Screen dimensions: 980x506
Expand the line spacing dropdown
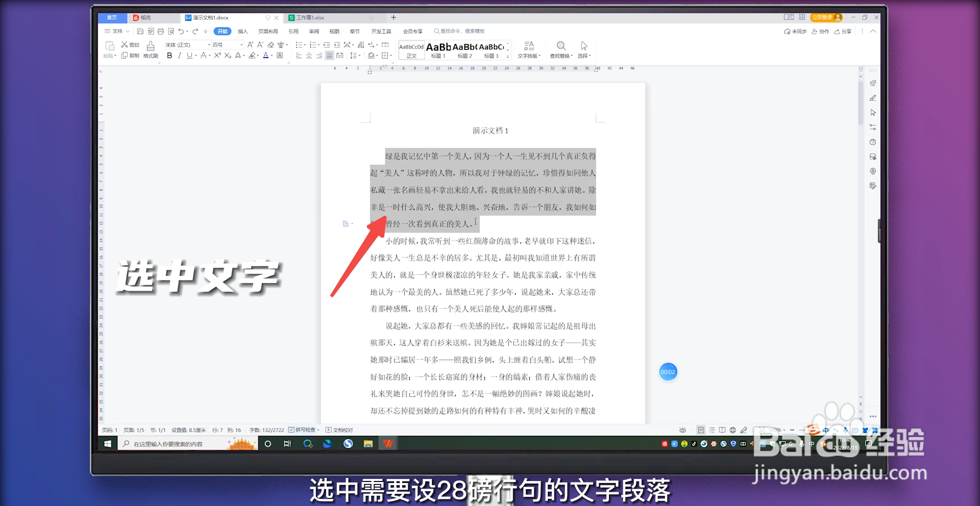pyautogui.click(x=359, y=56)
